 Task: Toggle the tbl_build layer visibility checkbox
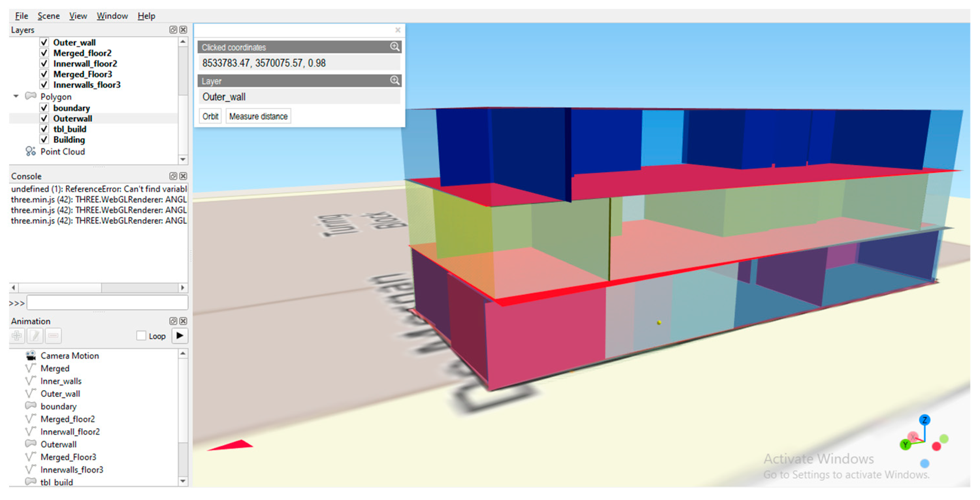44,129
